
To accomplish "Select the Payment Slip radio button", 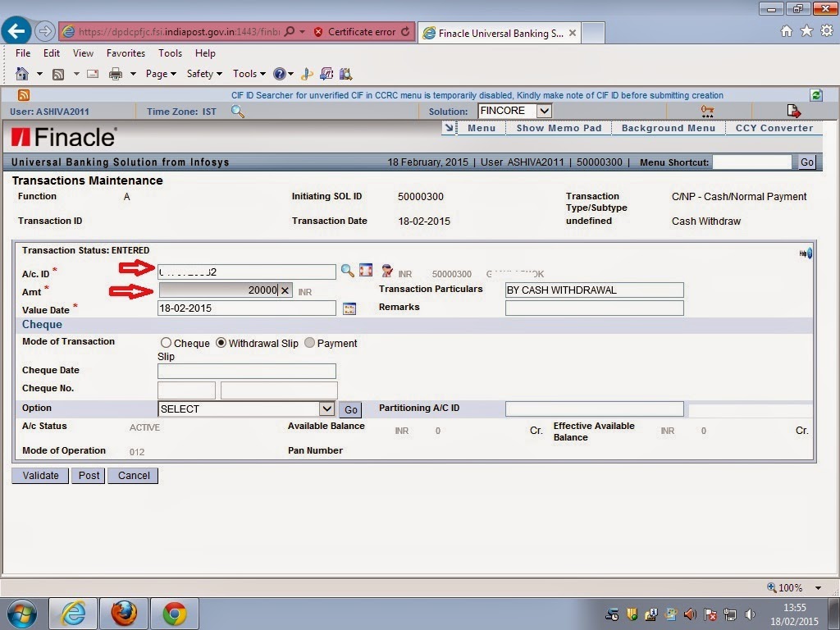I will [x=309, y=342].
